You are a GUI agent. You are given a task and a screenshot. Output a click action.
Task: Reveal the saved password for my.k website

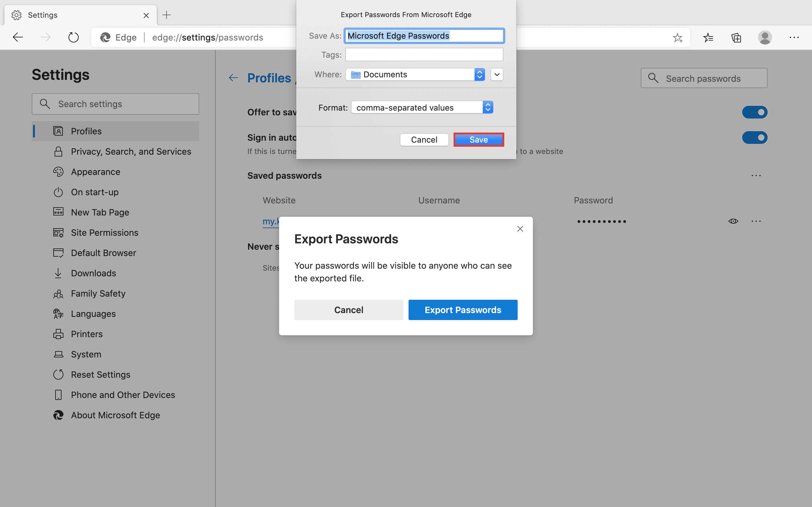coord(733,221)
